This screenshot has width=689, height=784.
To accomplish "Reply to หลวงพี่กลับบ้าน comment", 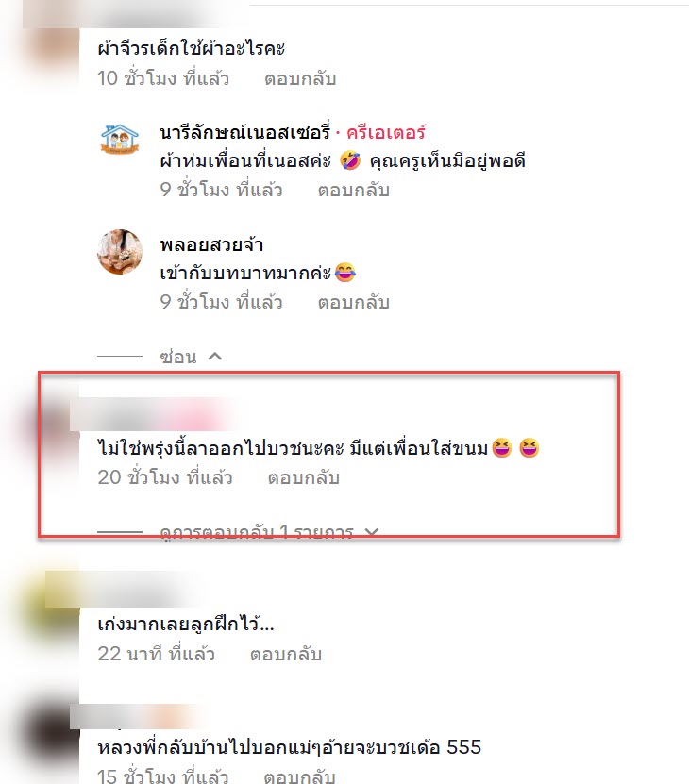I will point(299,776).
